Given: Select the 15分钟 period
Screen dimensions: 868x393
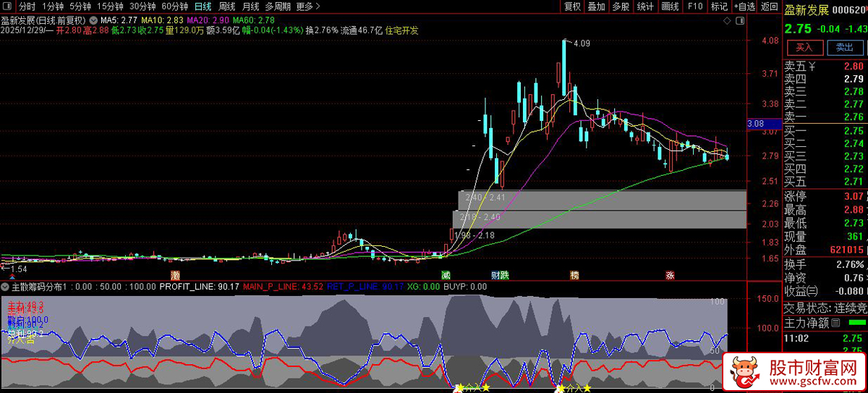Looking at the screenshot, I should click(x=111, y=7).
